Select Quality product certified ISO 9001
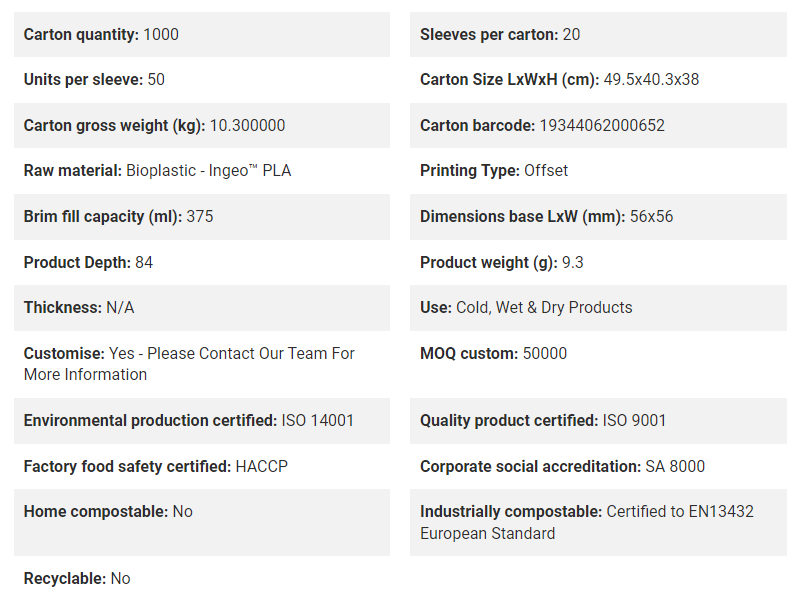Image resolution: width=800 pixels, height=602 pixels. pos(543,420)
